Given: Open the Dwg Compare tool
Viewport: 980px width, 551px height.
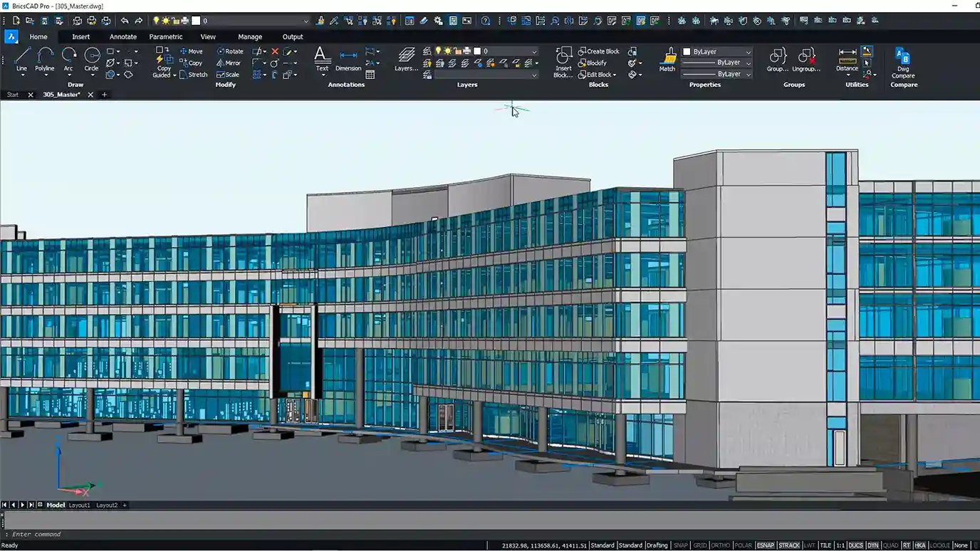Looking at the screenshot, I should click(902, 60).
